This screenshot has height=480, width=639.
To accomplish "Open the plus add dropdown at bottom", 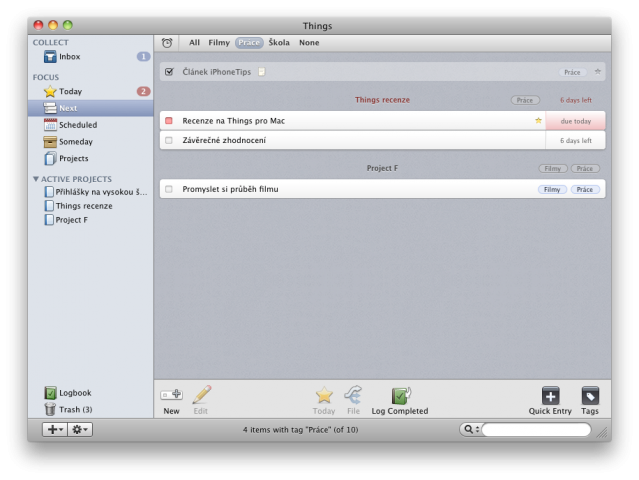I will tap(55, 429).
